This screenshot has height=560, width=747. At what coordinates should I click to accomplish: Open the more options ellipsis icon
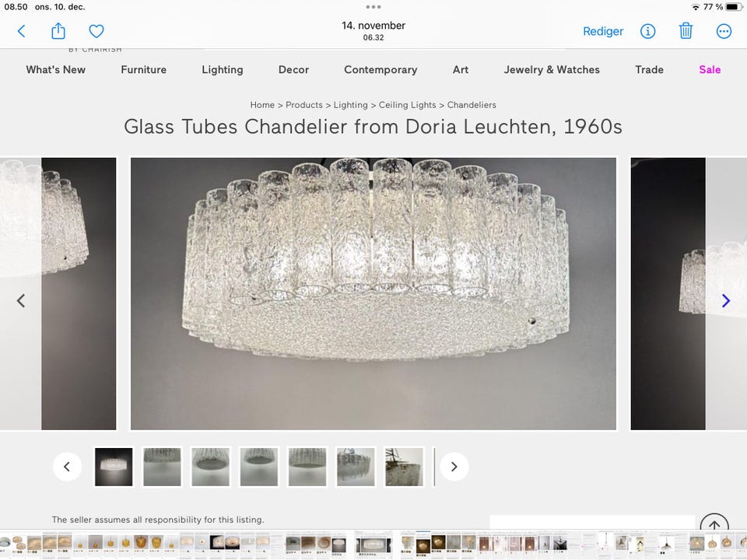pos(724,31)
